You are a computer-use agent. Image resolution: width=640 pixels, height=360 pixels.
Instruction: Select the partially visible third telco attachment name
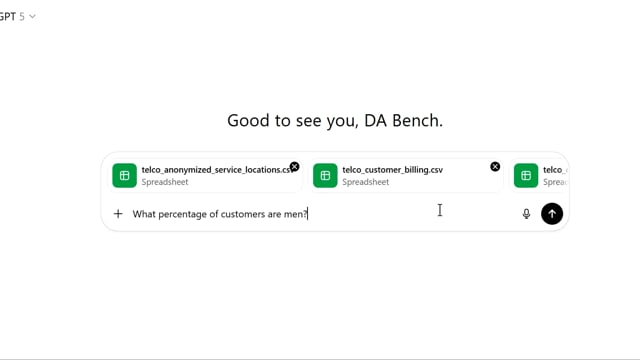[555, 169]
